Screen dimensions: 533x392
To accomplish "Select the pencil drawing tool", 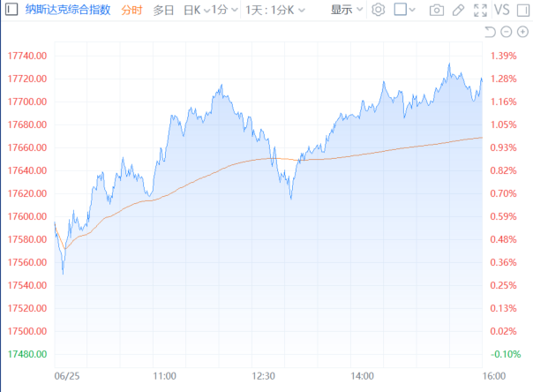I will (458, 10).
